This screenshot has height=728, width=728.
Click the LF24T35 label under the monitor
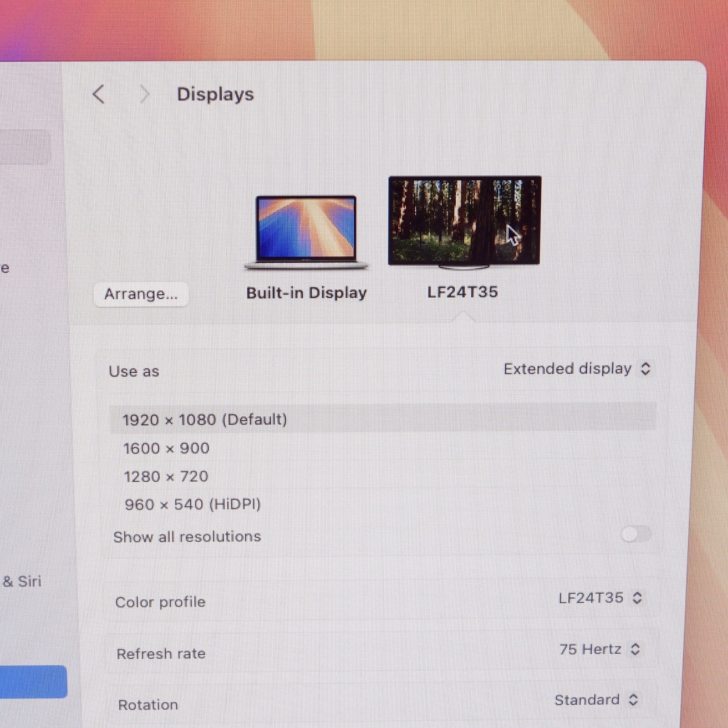pos(463,292)
